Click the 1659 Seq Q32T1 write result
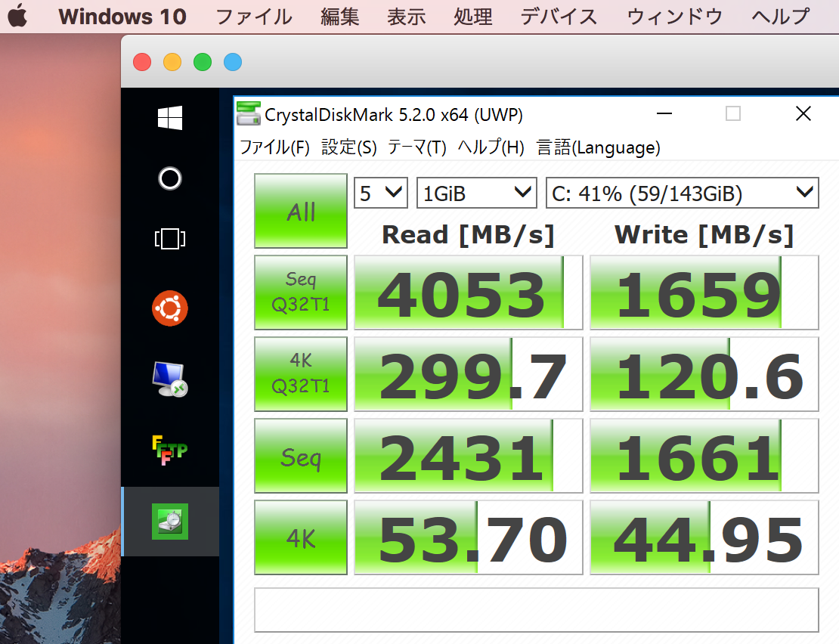The image size is (839, 644). (704, 292)
